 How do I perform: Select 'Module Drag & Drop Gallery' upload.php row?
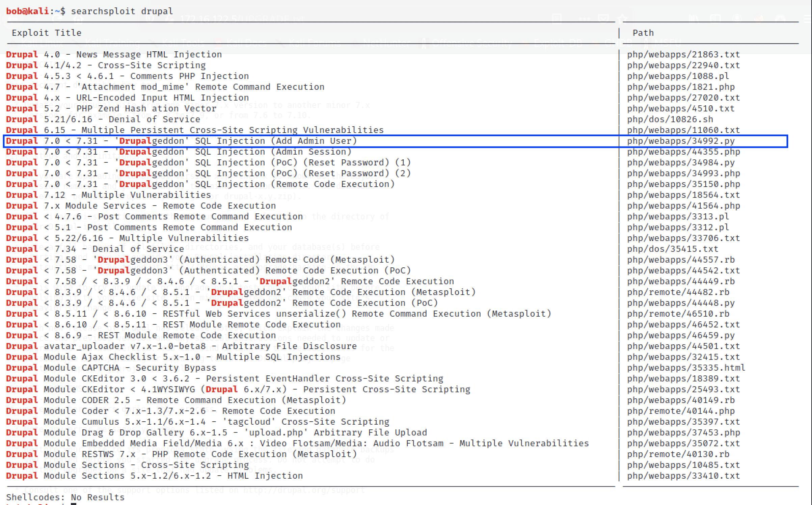click(x=217, y=432)
